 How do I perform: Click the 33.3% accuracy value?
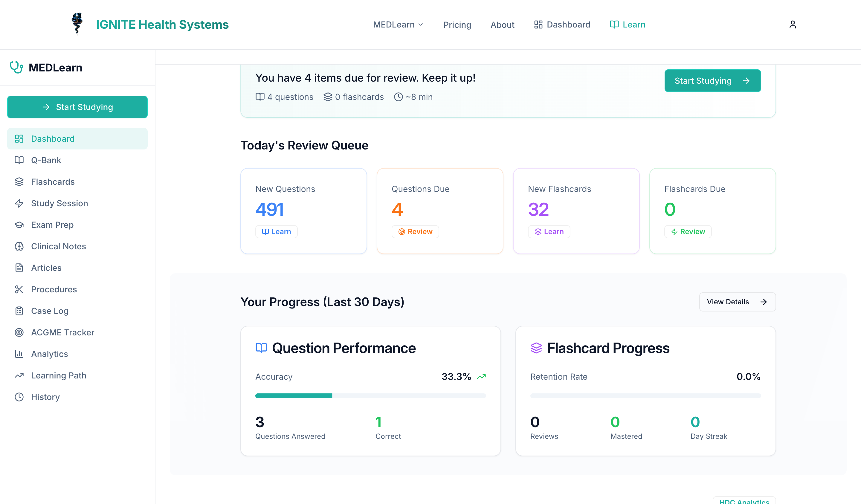click(x=457, y=377)
